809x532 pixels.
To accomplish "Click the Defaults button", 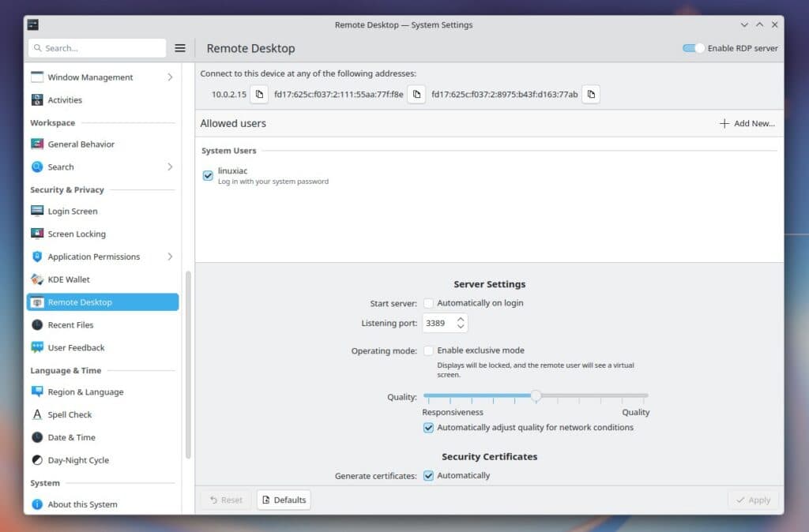I will (284, 500).
